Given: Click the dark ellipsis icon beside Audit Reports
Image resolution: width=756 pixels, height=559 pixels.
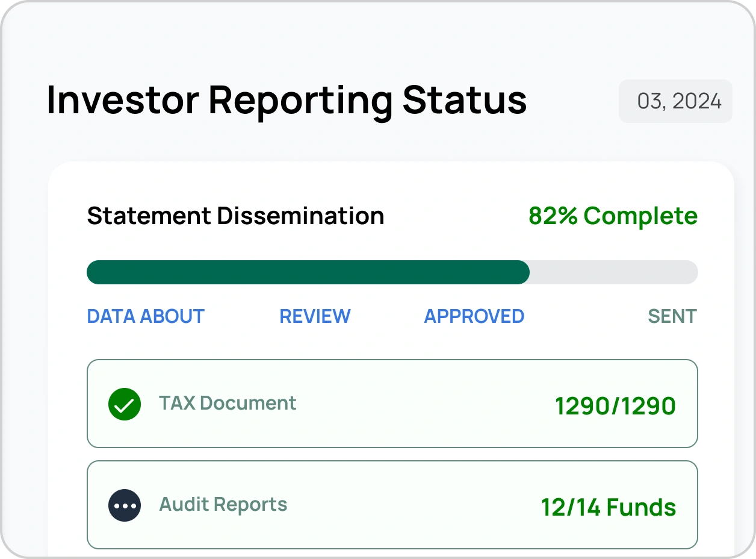Looking at the screenshot, I should click(125, 505).
